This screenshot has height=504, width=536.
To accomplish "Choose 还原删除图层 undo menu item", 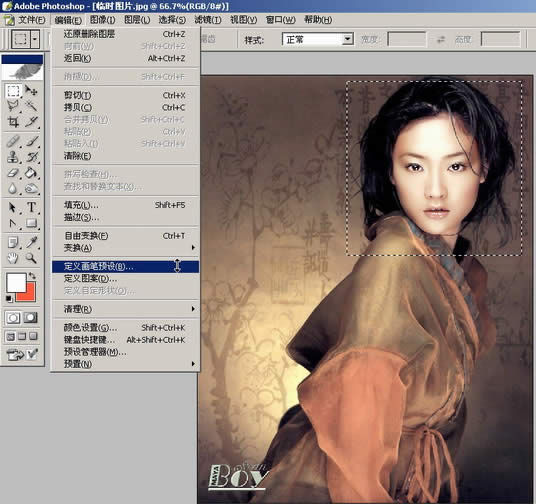I will click(x=125, y=34).
